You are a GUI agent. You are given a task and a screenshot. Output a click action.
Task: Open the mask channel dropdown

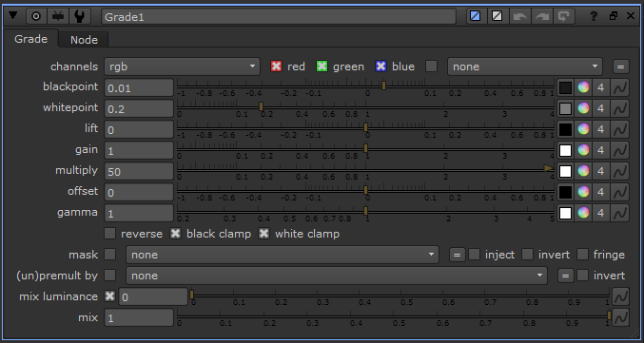click(283, 255)
